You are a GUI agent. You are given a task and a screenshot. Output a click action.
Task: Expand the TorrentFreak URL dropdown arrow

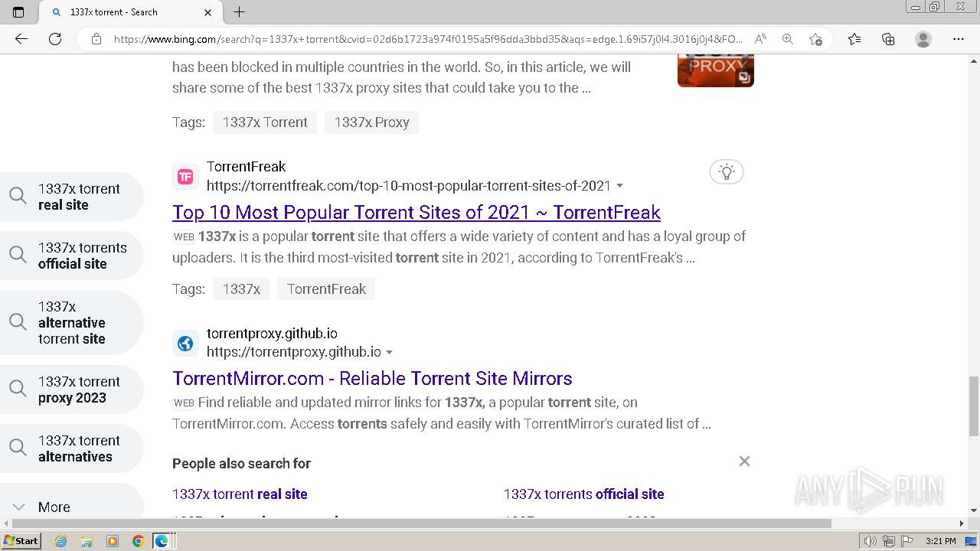[x=619, y=186]
